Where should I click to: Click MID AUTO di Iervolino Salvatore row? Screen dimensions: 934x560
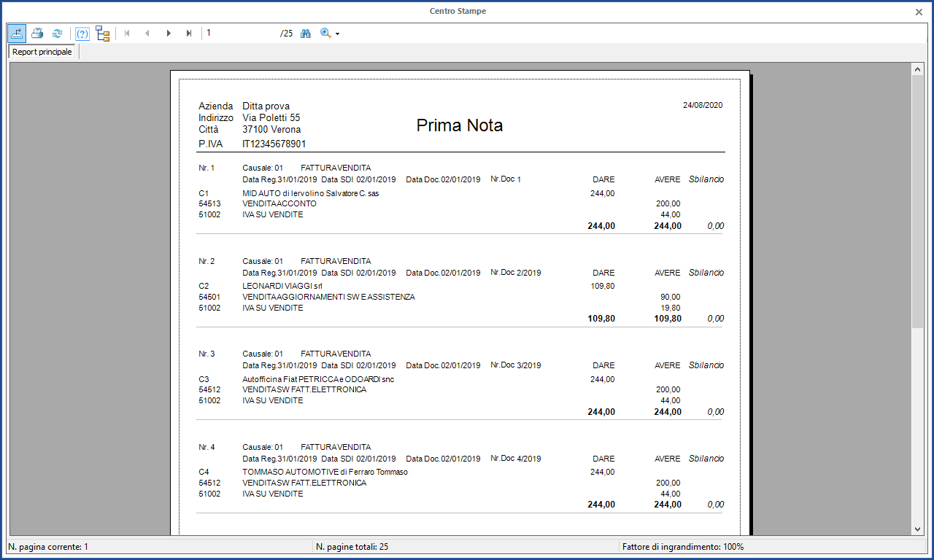point(311,193)
